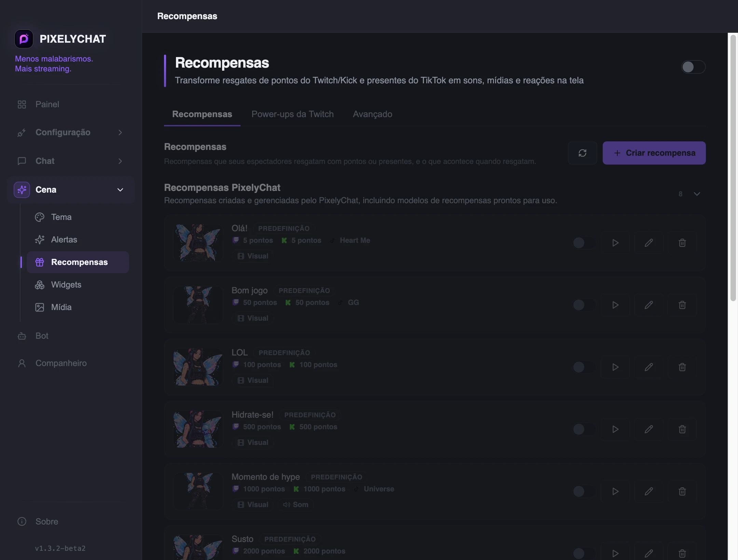
Task: Play test the Olá! reward
Action: 615,243
